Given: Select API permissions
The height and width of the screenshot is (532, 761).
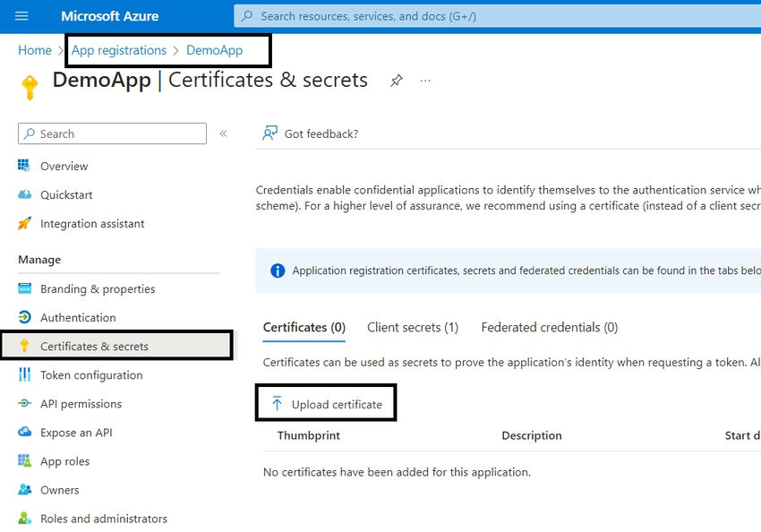Looking at the screenshot, I should coord(85,403).
